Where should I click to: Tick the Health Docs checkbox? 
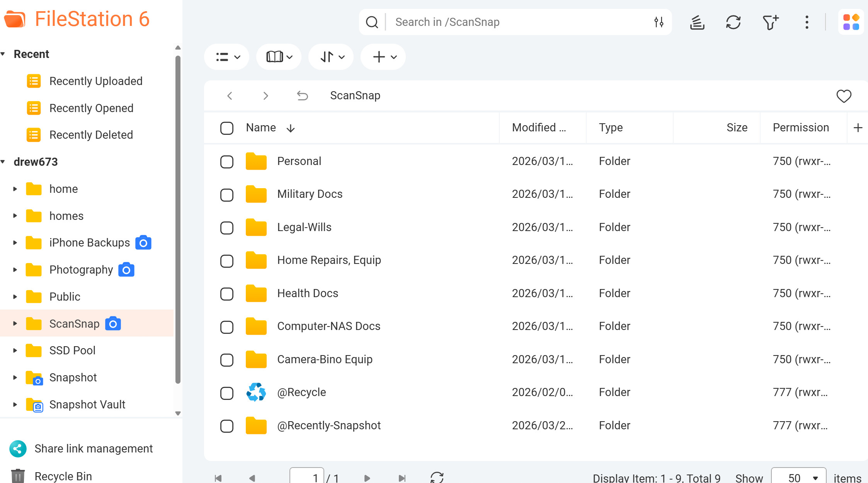(227, 294)
